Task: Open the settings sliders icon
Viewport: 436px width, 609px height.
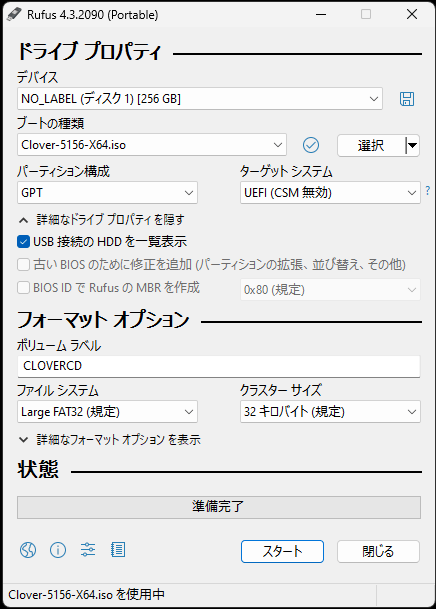Action: pyautogui.click(x=88, y=550)
